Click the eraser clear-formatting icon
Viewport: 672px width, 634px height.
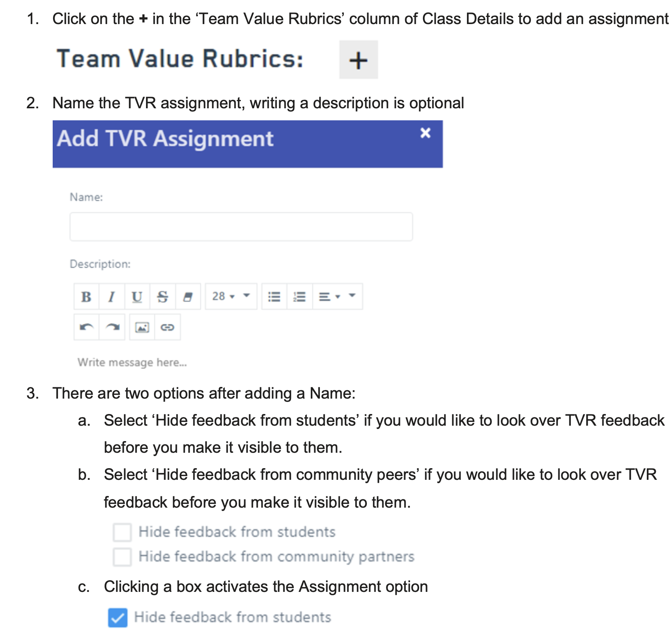188,297
